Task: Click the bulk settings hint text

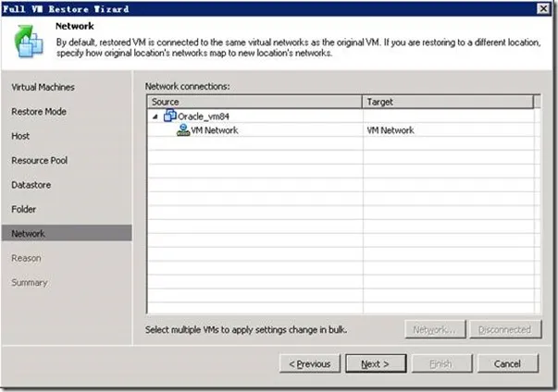Action: (x=246, y=330)
